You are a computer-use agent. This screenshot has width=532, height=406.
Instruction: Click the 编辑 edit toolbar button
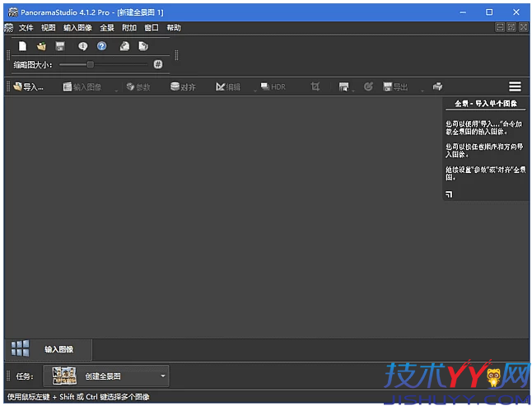[228, 86]
